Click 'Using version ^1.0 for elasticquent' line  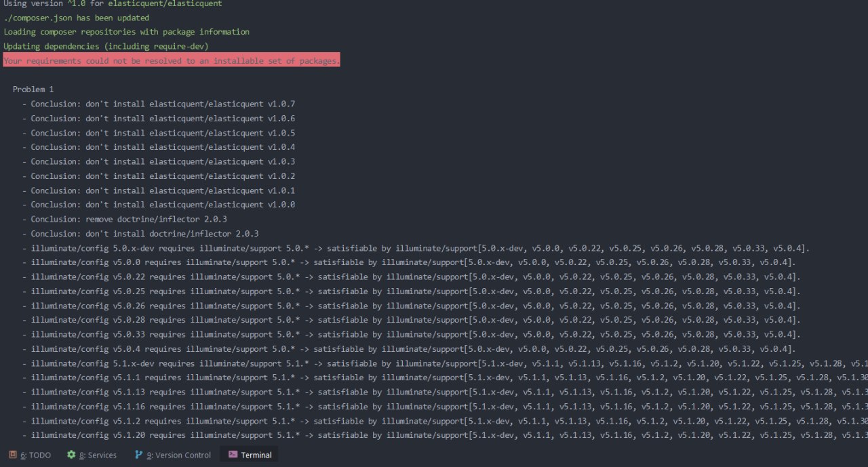(x=113, y=3)
